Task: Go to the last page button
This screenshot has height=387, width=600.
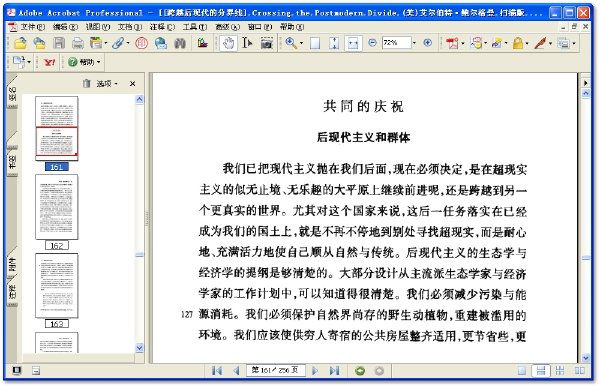Action: [334, 371]
